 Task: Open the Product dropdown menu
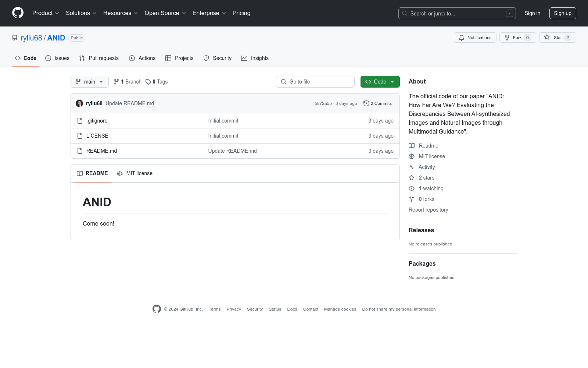click(x=46, y=13)
